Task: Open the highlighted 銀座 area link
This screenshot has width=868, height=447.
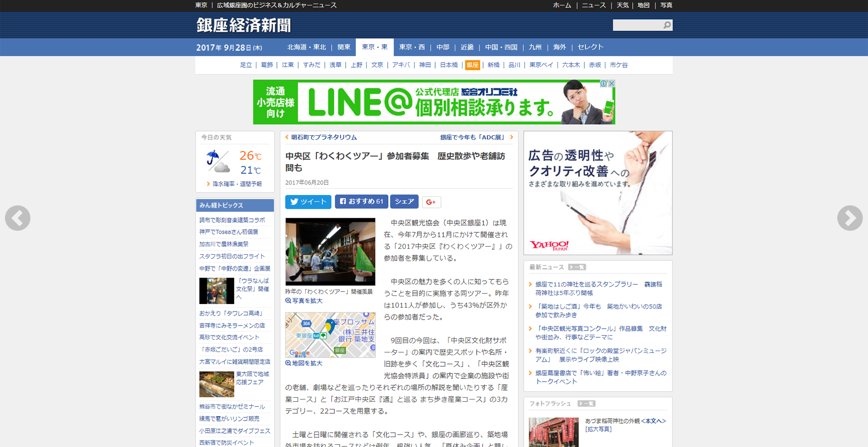Action: pos(473,65)
